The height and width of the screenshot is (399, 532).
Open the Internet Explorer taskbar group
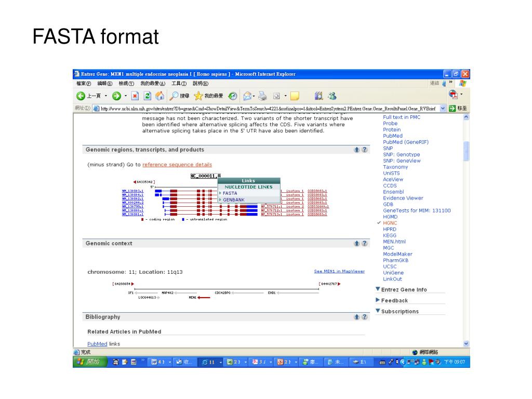tap(210, 362)
